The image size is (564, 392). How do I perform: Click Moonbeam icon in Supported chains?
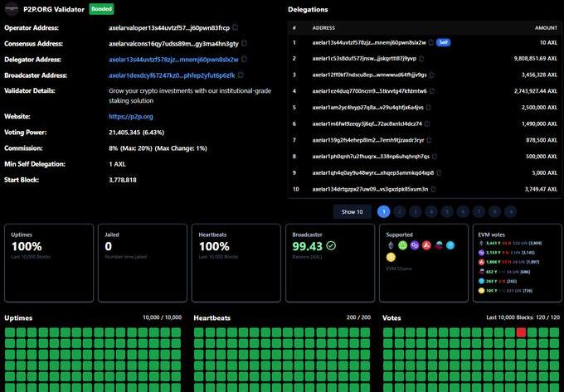[439, 245]
